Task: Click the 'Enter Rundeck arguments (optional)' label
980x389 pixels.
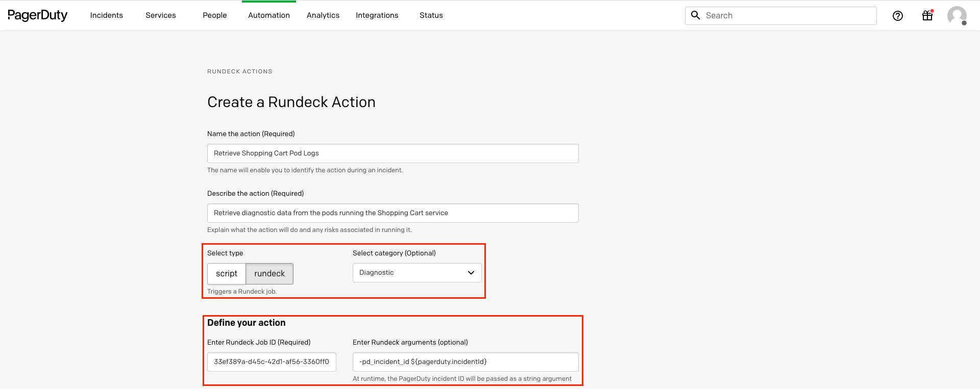Action: click(x=410, y=343)
